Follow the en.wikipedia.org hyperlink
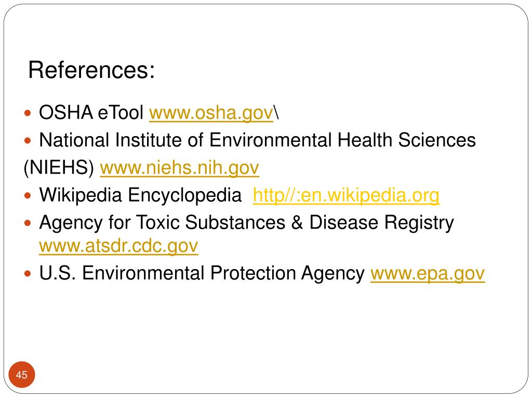The image size is (532, 399). 346,195
